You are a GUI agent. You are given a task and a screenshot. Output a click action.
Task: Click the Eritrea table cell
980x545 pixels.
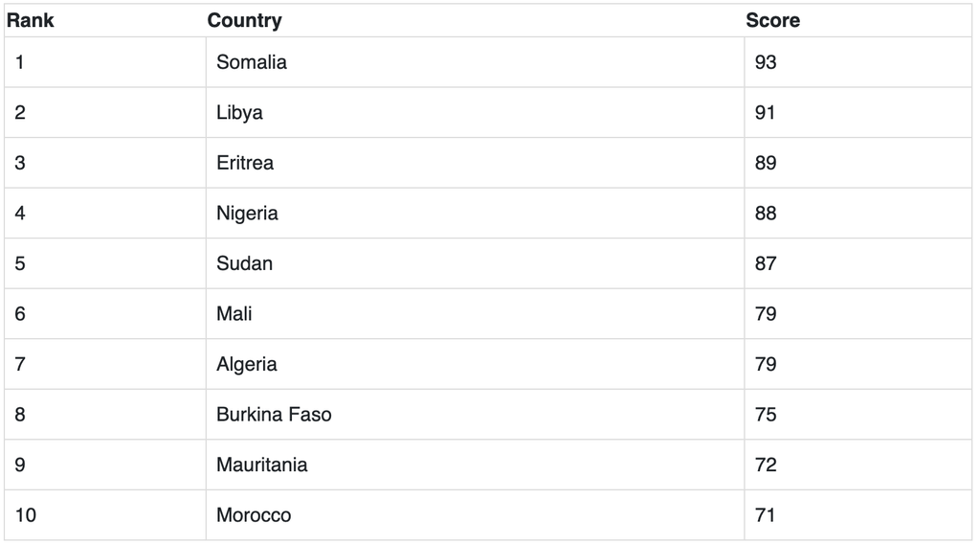(245, 163)
